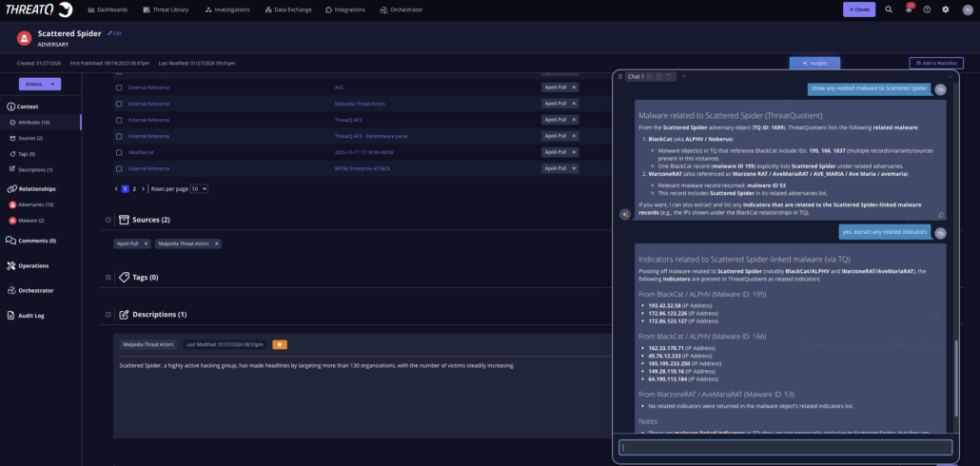Open the Orchestrator top menu

pos(402,10)
